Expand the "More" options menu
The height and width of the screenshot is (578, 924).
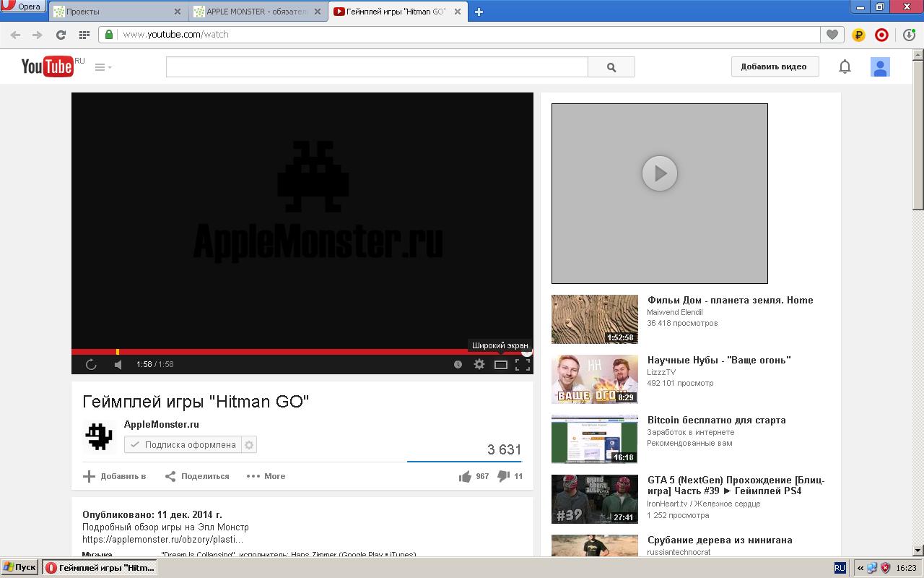(x=266, y=476)
